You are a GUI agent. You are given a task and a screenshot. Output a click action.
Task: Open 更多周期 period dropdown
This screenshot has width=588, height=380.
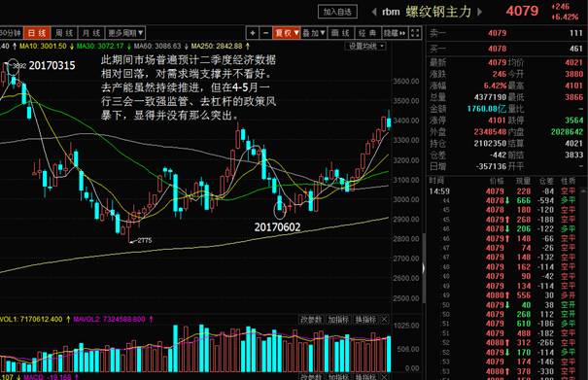pos(125,33)
